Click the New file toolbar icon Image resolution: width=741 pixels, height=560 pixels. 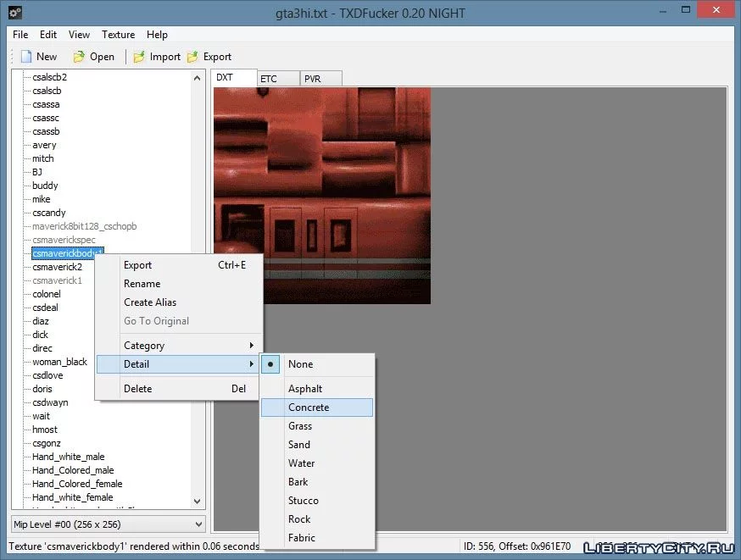tap(26, 57)
